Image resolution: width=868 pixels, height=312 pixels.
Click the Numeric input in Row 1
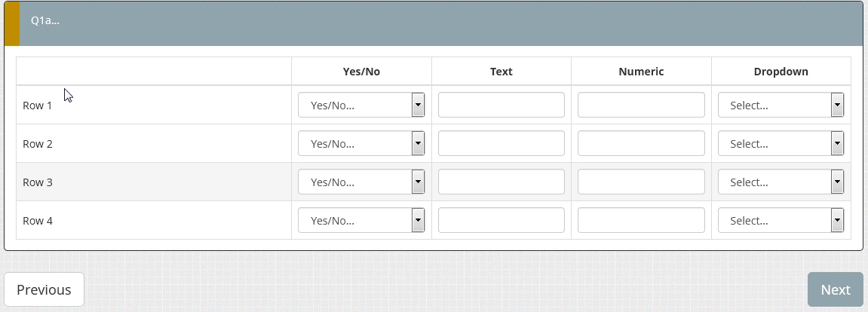[x=641, y=106]
